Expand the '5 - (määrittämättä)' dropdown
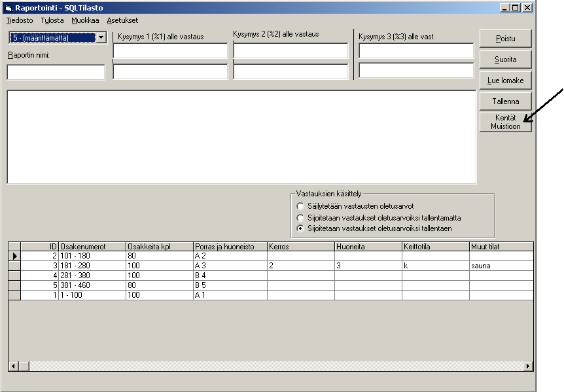 pos(101,37)
